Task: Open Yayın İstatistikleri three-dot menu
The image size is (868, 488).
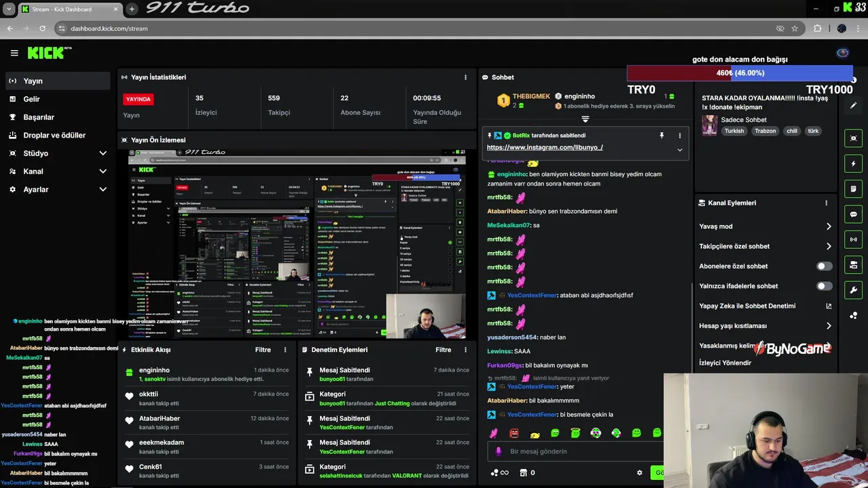Action: pos(465,77)
